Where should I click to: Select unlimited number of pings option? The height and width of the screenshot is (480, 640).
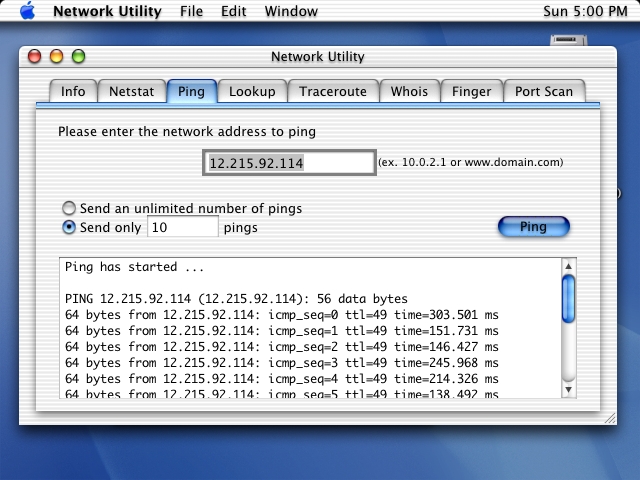[x=69, y=208]
